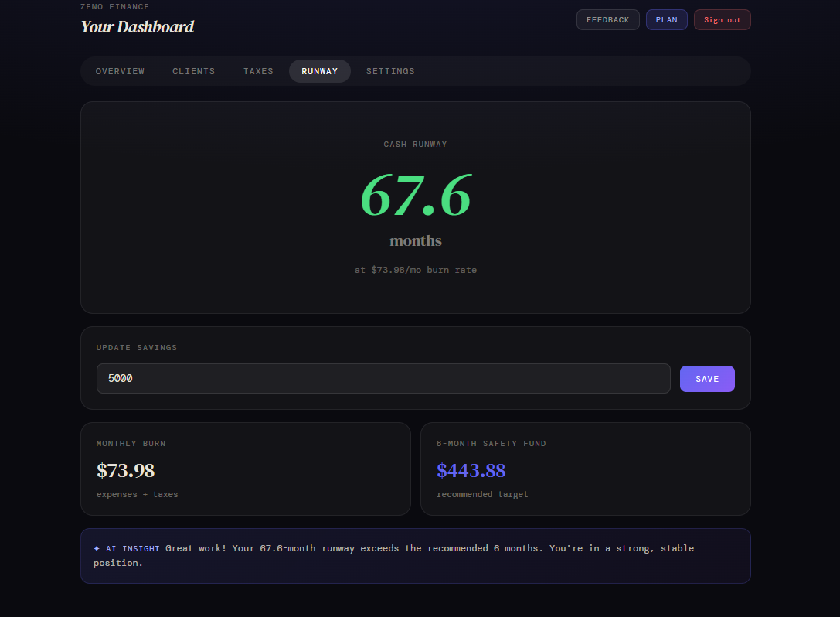Click the 'CASH RUNWAY' label
840x617 pixels.
tap(416, 145)
